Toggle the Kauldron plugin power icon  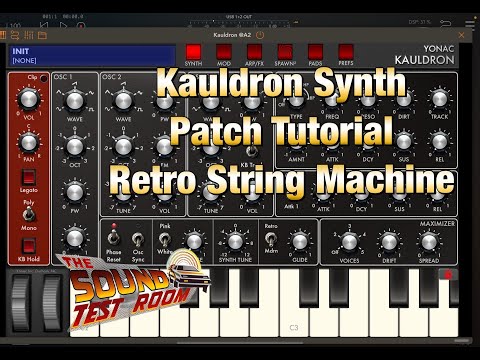[x=260, y=35]
